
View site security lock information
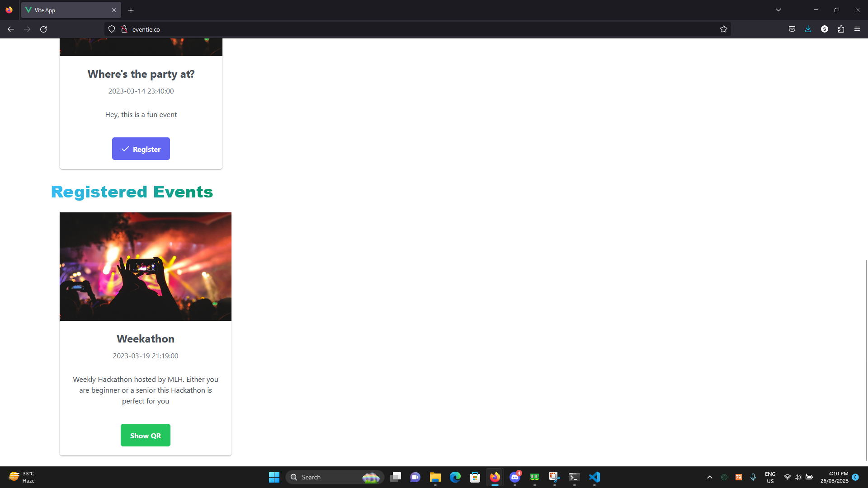[x=124, y=29]
